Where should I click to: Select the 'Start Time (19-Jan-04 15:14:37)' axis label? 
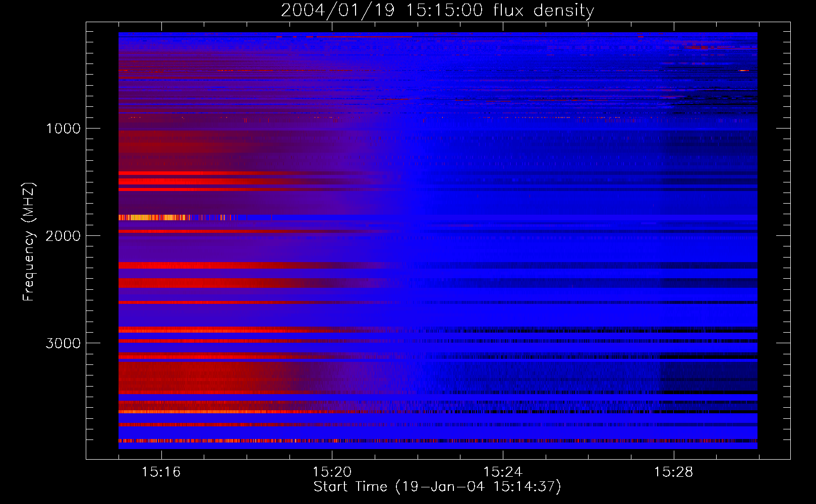click(437, 487)
